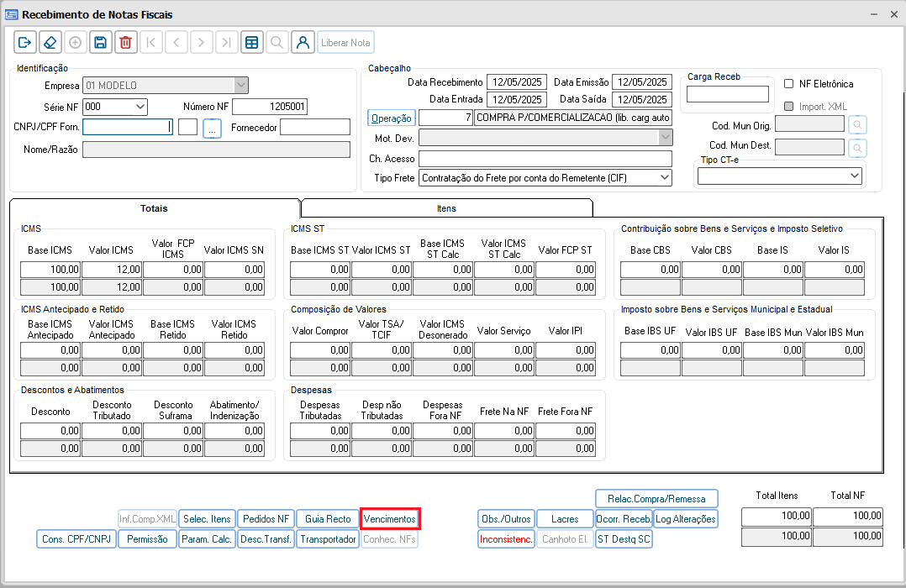The width and height of the screenshot is (906, 588).
Task: Click the Vencimentos button
Action: pos(389,519)
